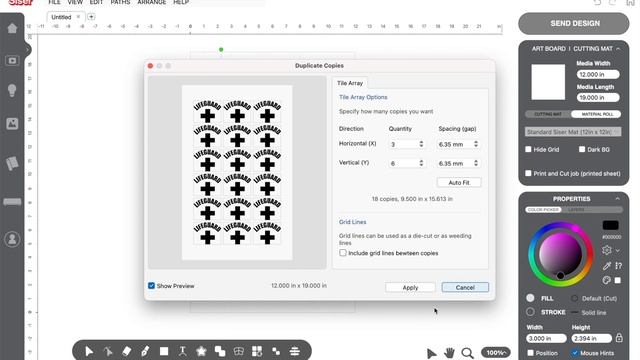Switch to MATERIAL ROLL mode
640x360 pixels.
pos(597,114)
